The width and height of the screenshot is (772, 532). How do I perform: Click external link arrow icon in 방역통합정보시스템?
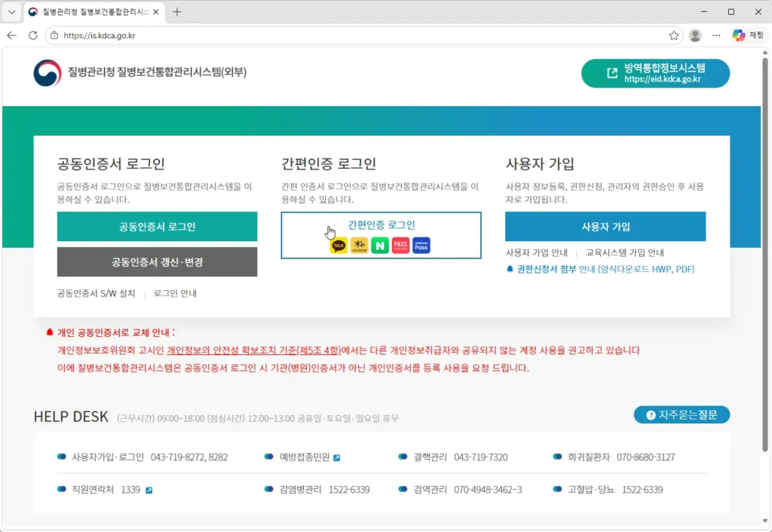[x=612, y=73]
